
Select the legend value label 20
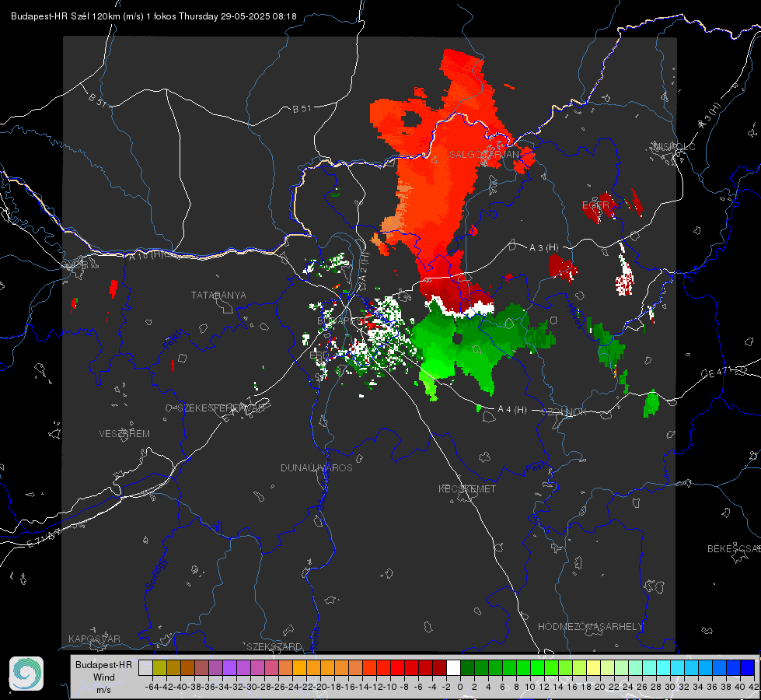[600, 687]
